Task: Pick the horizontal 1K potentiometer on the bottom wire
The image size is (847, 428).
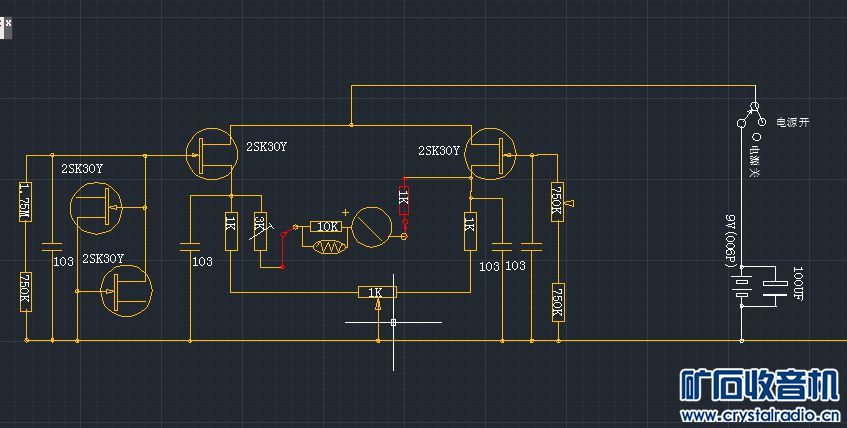Action: [377, 292]
